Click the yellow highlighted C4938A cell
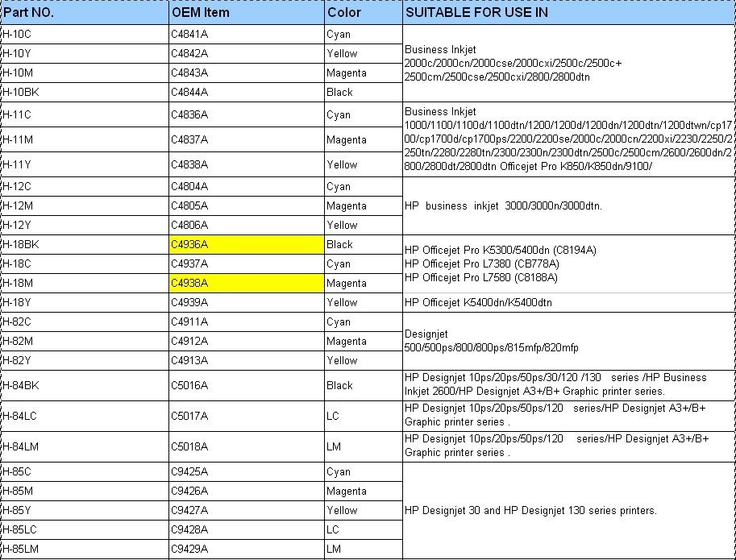Viewport: 736px width, 560px height. (245, 283)
